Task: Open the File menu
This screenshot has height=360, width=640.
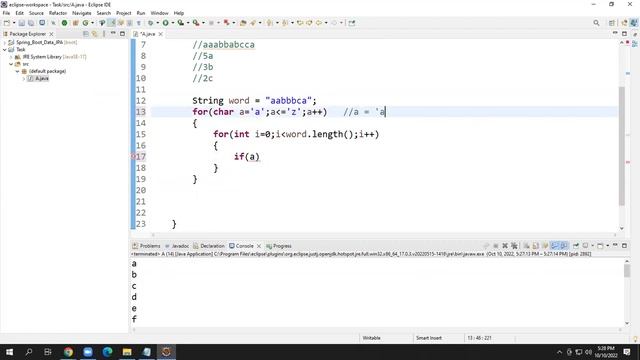Action: pyautogui.click(x=6, y=13)
